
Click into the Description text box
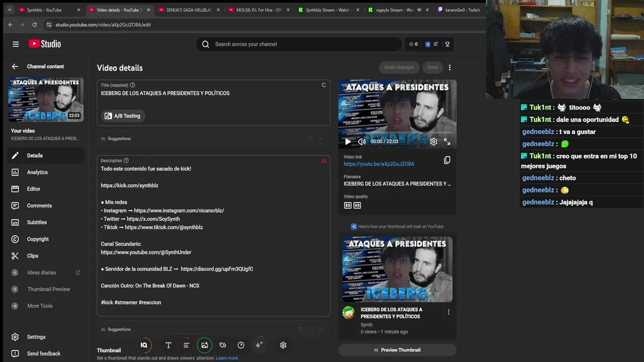[213, 236]
